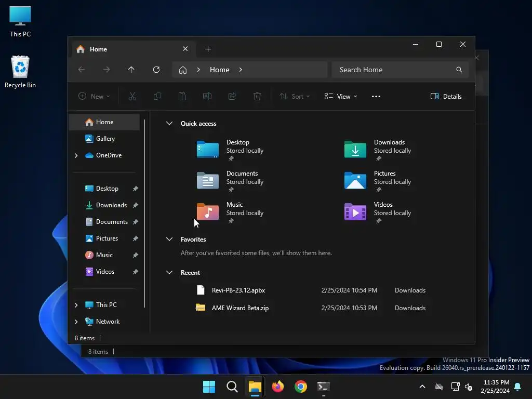
Task: Open the View dropdown menu
Action: (341, 96)
